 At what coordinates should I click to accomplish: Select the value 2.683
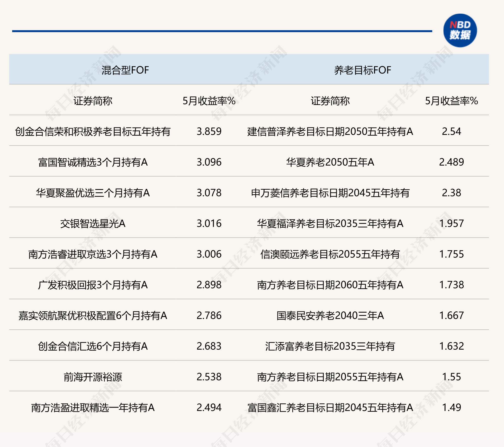coord(209,346)
